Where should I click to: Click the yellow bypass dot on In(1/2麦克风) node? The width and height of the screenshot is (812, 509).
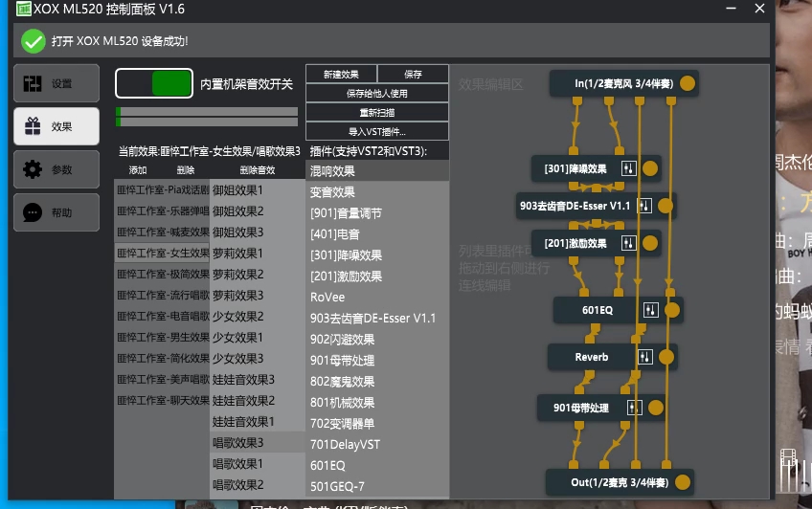[688, 83]
